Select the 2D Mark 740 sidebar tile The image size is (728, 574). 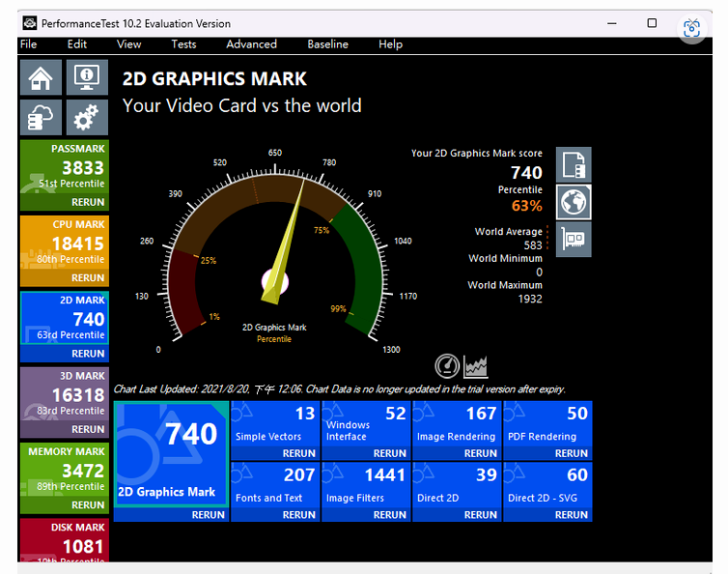[65, 319]
